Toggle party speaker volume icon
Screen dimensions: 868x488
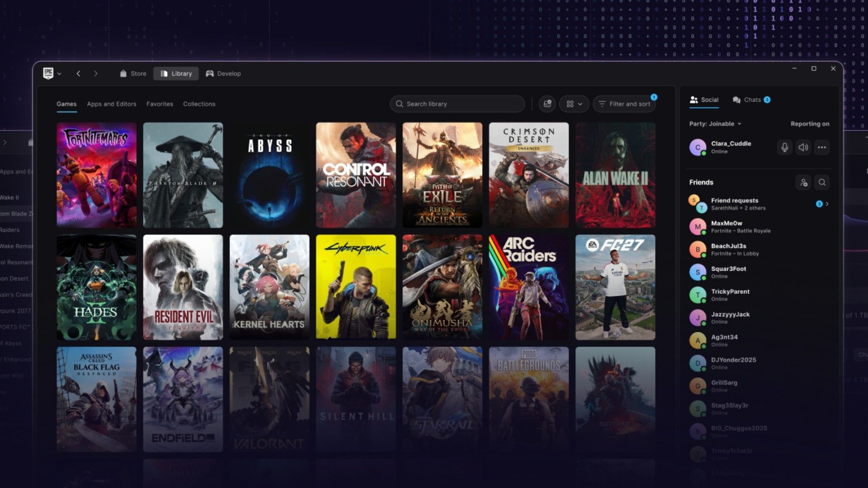[x=803, y=147]
